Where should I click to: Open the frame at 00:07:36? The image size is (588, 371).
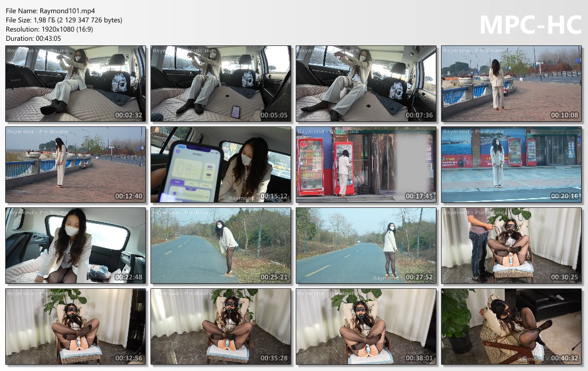point(366,84)
